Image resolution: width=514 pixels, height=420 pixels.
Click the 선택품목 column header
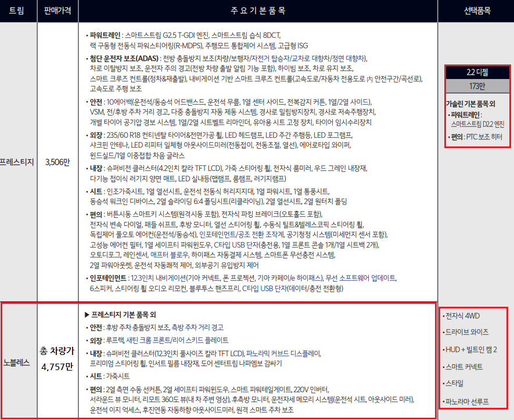tap(476, 11)
